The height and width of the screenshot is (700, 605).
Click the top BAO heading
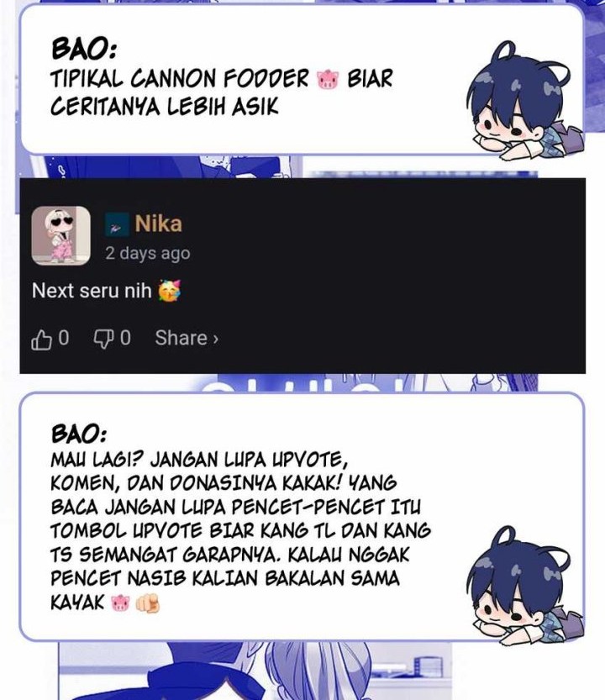coord(84,48)
